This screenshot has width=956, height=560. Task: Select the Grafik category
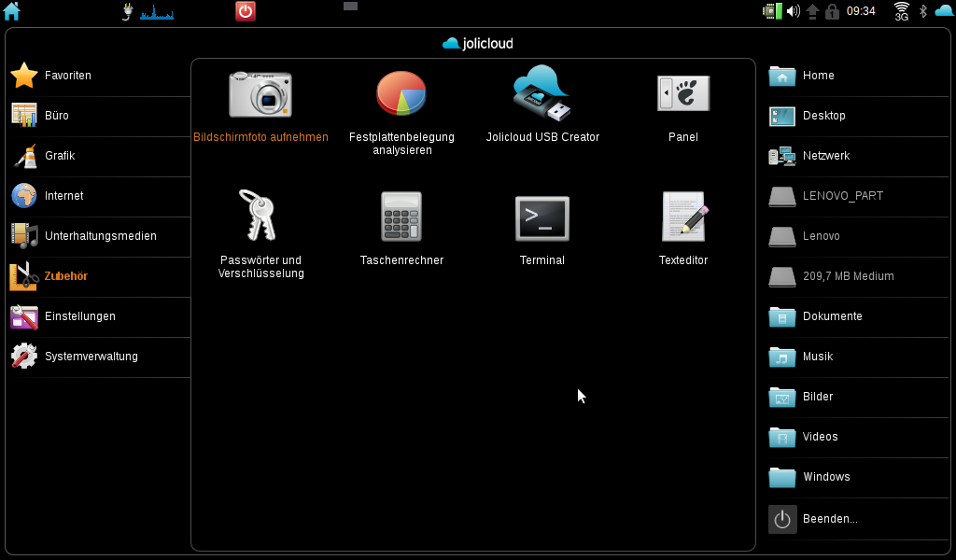100,156
